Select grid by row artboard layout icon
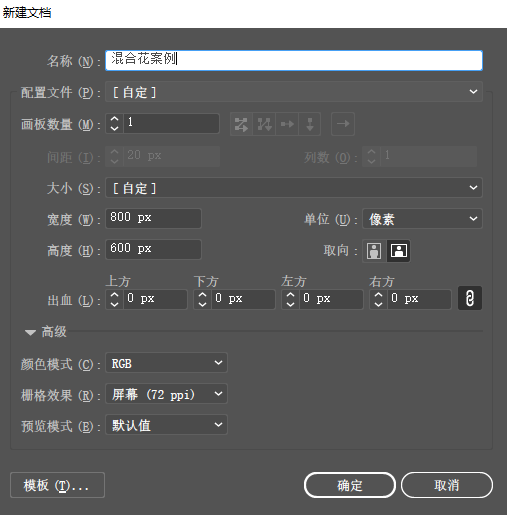 click(x=241, y=124)
